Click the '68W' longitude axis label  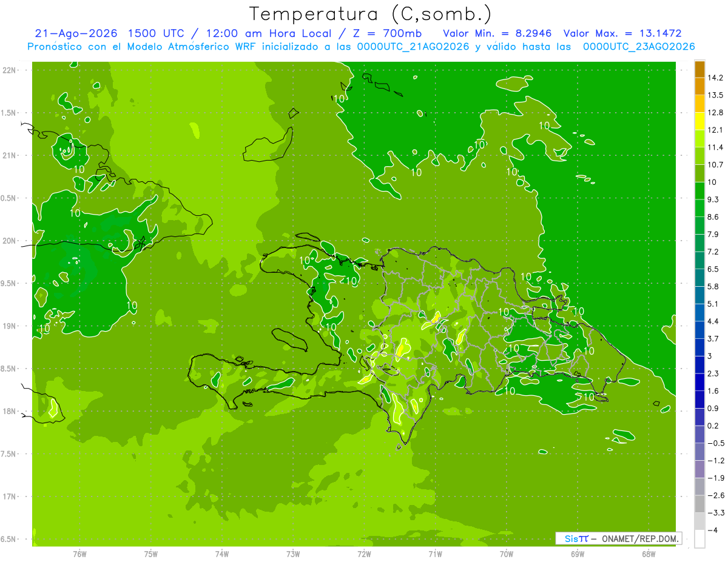coord(649,554)
